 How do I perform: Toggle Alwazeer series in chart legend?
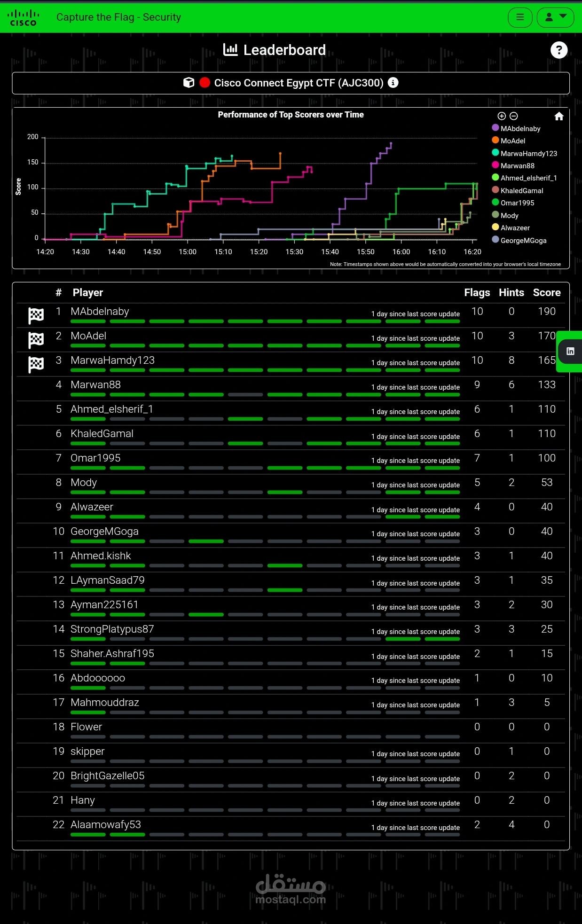point(511,227)
